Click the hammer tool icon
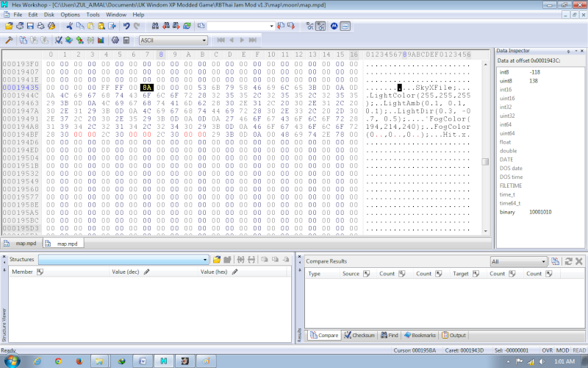588x368 pixels. point(9,40)
